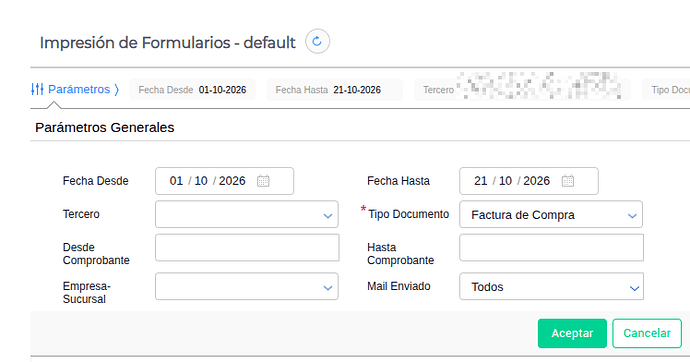Click the refresh icon beside the title
The height and width of the screenshot is (362, 690).
(317, 41)
